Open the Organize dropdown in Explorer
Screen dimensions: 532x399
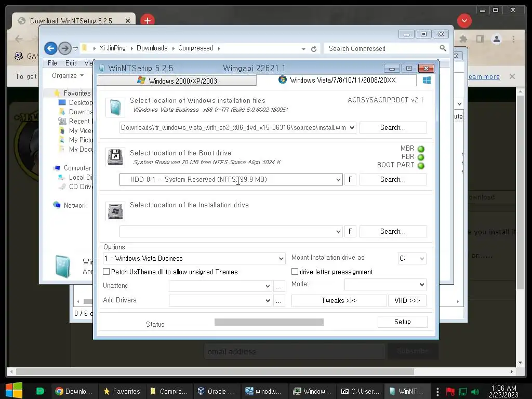point(68,76)
